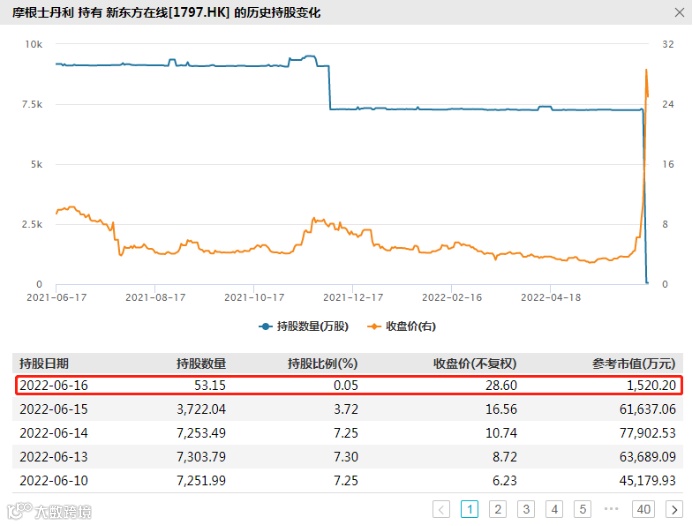Go to next page arrow
The width and height of the screenshot is (693, 526).
coord(674,509)
